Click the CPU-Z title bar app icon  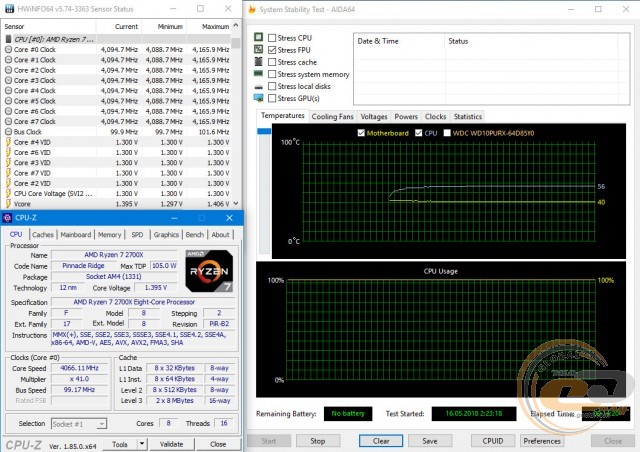pyautogui.click(x=7, y=218)
